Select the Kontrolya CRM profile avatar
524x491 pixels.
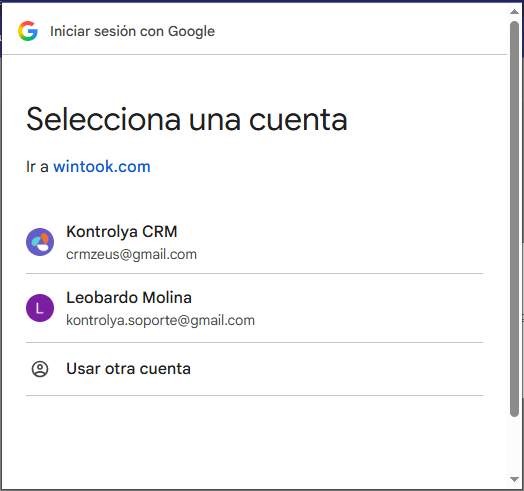click(40, 242)
